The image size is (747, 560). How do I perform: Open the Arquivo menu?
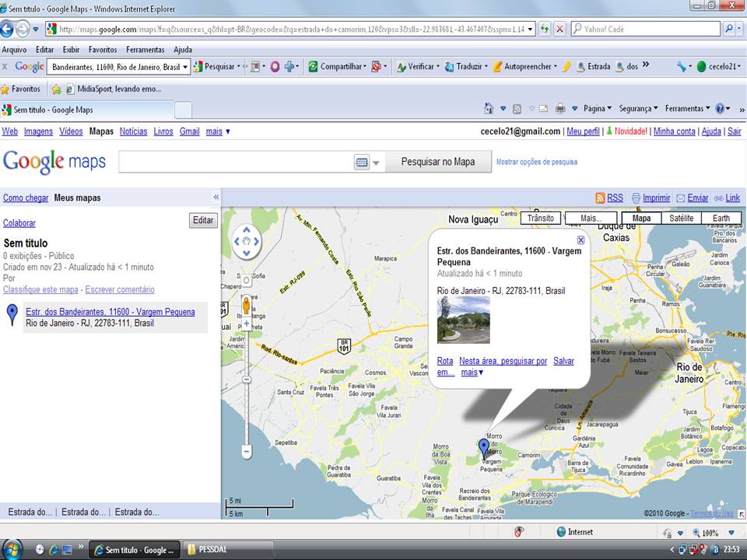coord(14,50)
